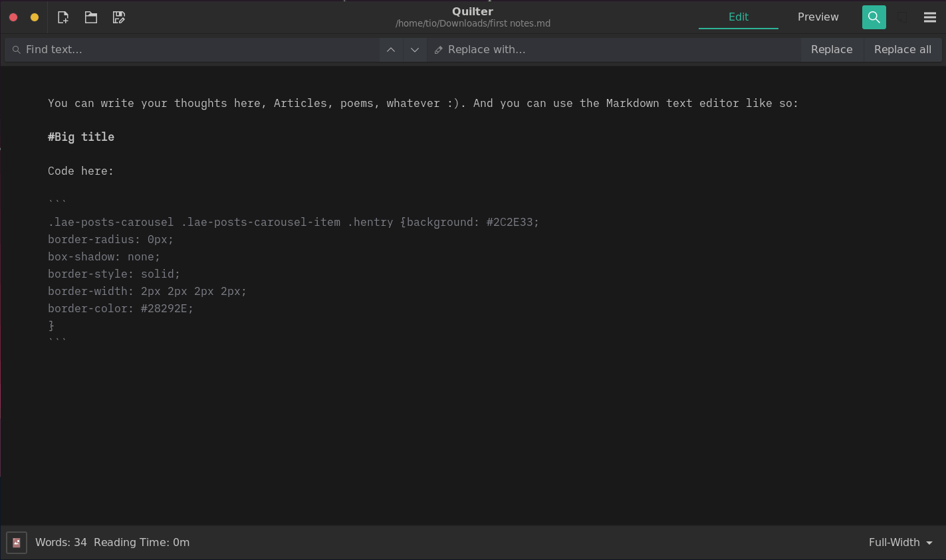
Task: Open the Words: 34 counter menu
Action: click(61, 543)
